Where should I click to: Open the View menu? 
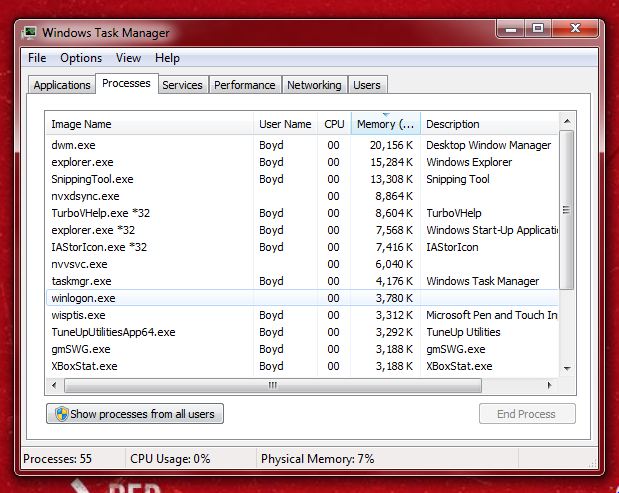(128, 58)
